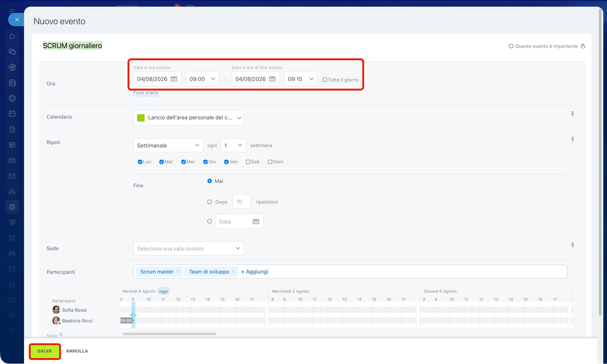607x364 pixels.
Task: Uncheck the Gio weekday checkbox
Action: 206,162
